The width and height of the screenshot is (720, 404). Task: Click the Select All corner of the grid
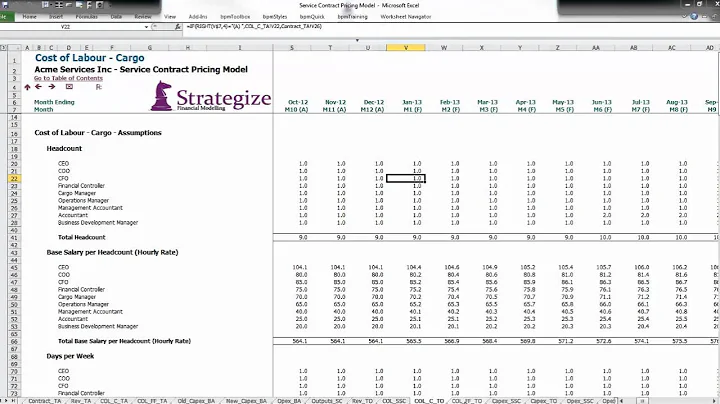click(14, 47)
